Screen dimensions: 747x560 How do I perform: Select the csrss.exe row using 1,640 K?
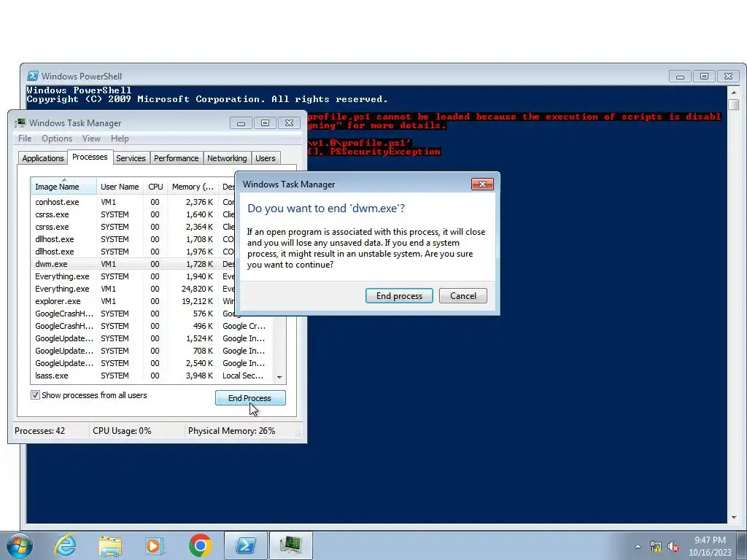coord(133,214)
